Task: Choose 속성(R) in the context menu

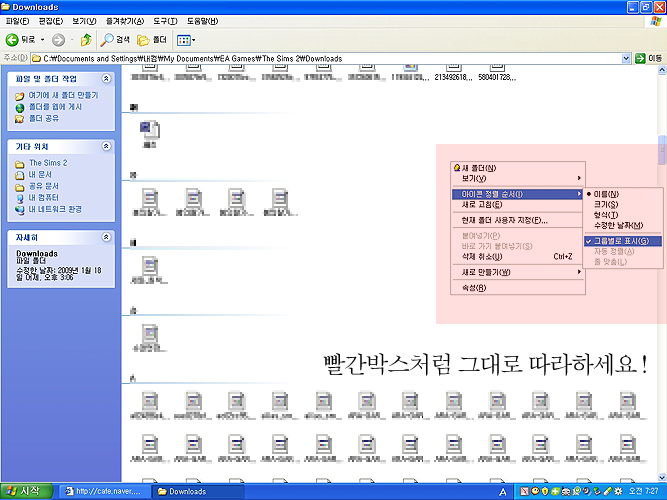Action: (518, 288)
